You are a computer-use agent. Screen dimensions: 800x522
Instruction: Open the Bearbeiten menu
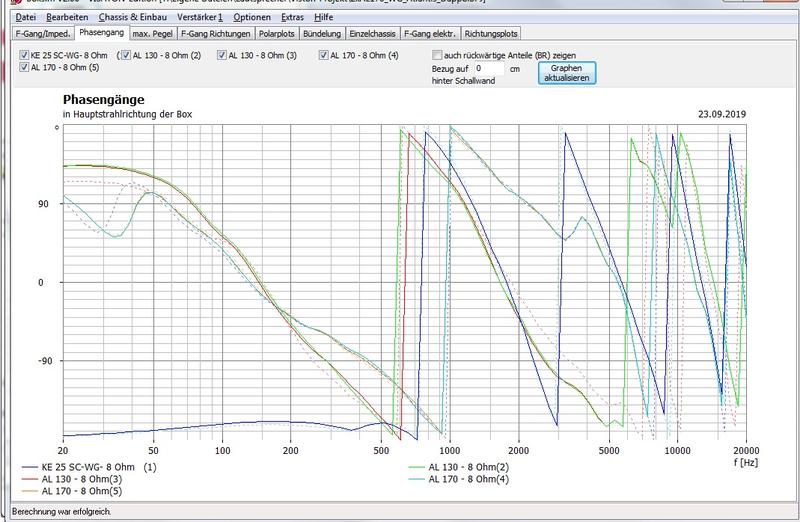(x=67, y=18)
